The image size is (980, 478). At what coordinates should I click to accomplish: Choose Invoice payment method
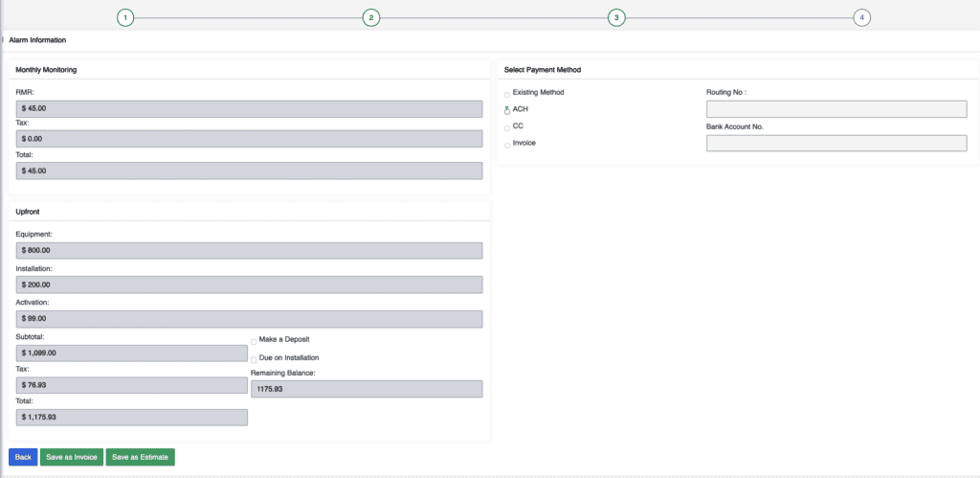[507, 146]
